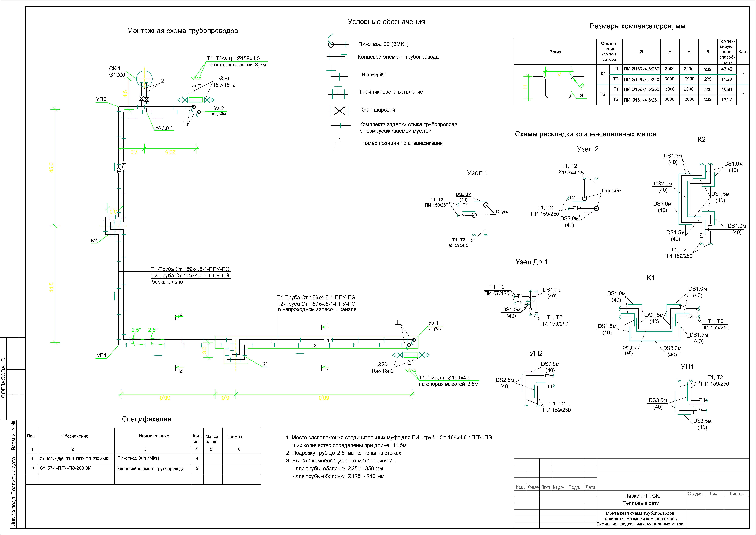The height and width of the screenshot is (535, 756).
Task: Select note 3 Высота компенсационных матов принята
Action: pos(341,461)
